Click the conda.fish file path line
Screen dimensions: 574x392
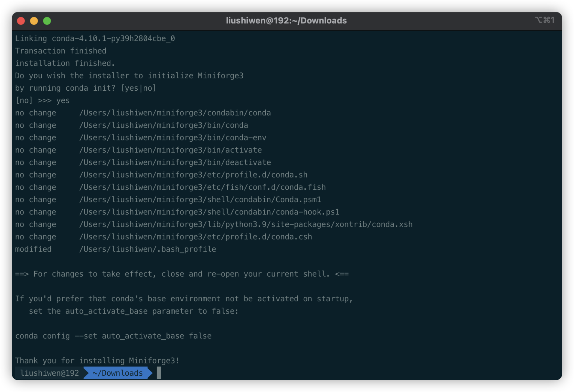[202, 187]
